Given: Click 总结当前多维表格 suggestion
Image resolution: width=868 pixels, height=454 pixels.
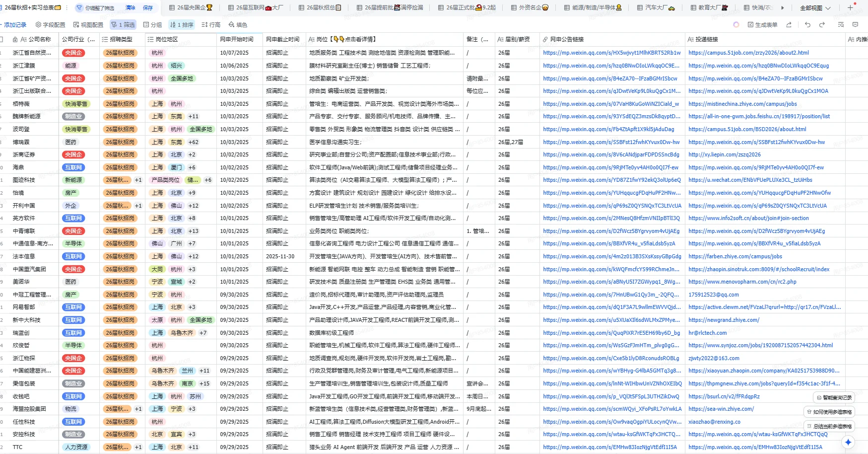Looking at the screenshot, I should tap(829, 426).
